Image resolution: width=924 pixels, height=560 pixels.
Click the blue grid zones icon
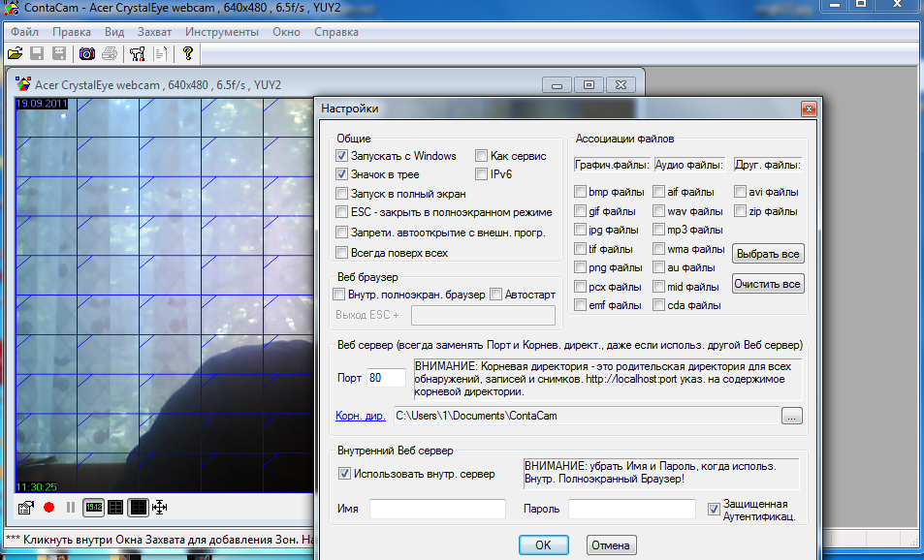[139, 507]
